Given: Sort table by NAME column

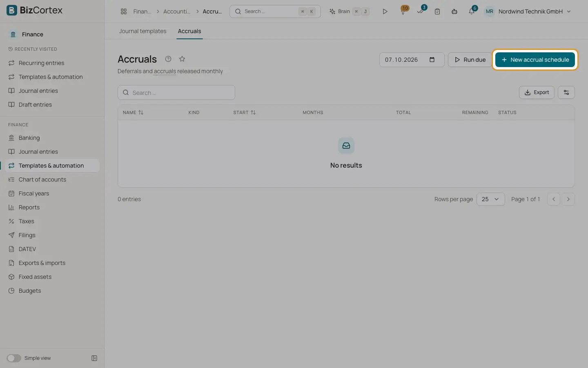Looking at the screenshot, I should click(133, 112).
